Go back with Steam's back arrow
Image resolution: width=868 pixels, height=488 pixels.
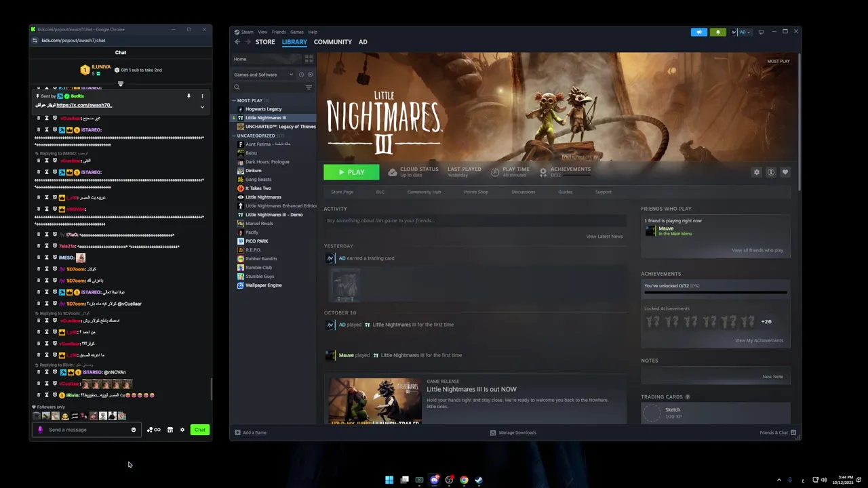coord(237,42)
